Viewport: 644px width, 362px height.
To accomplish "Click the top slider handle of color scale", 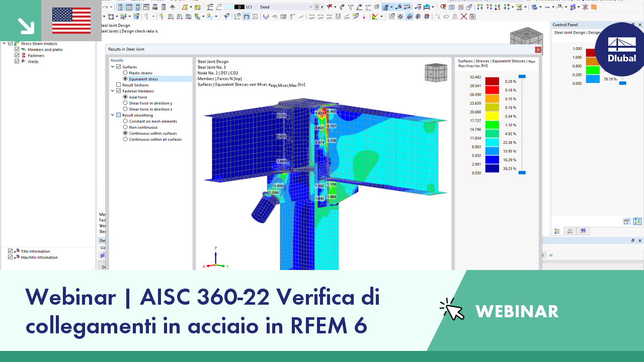I will [522, 76].
